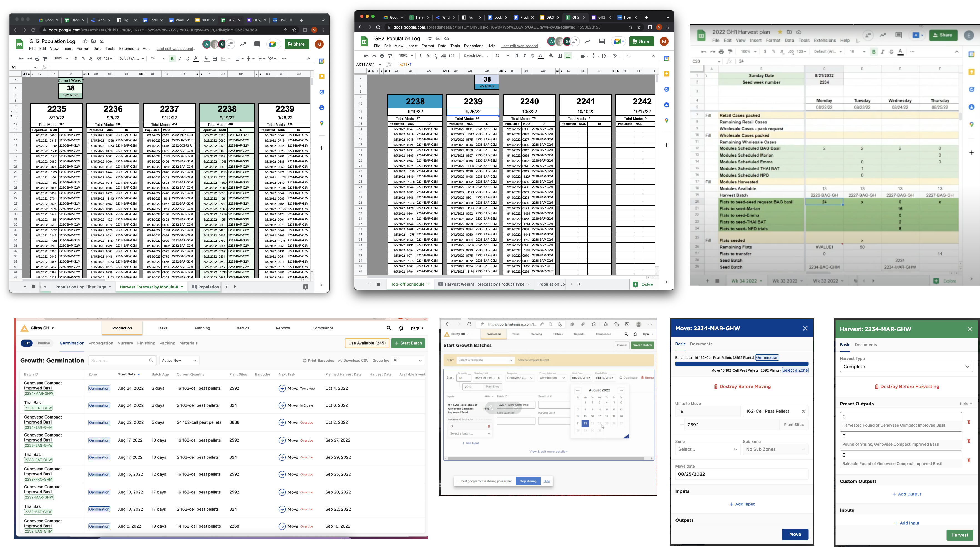Click the search magnifier in Gilroy GH header
980x547 pixels.
click(x=389, y=328)
